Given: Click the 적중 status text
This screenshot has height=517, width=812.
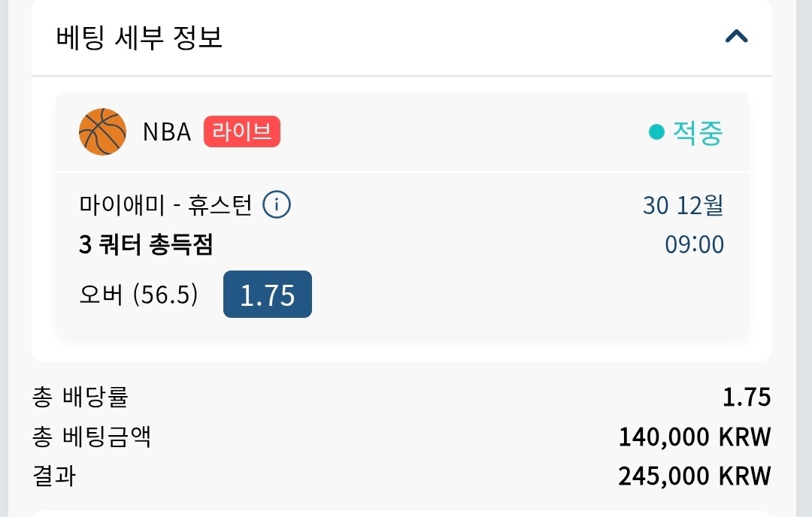Looking at the screenshot, I should [697, 132].
